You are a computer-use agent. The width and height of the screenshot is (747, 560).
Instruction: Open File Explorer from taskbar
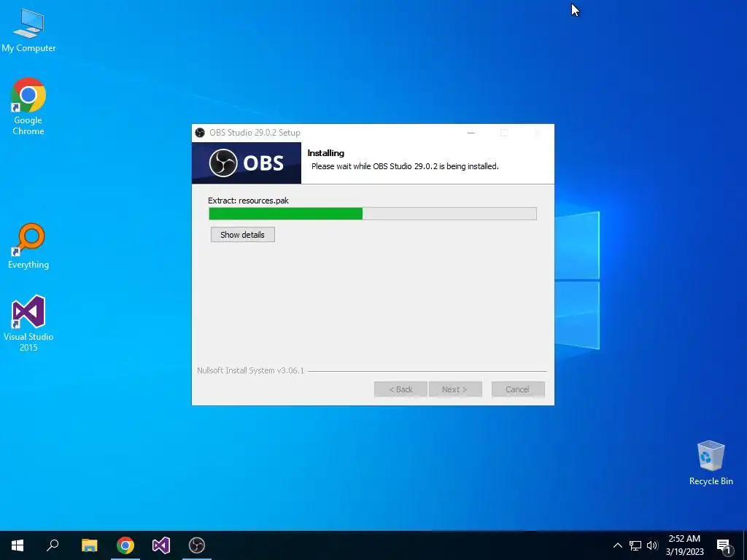[x=89, y=545]
